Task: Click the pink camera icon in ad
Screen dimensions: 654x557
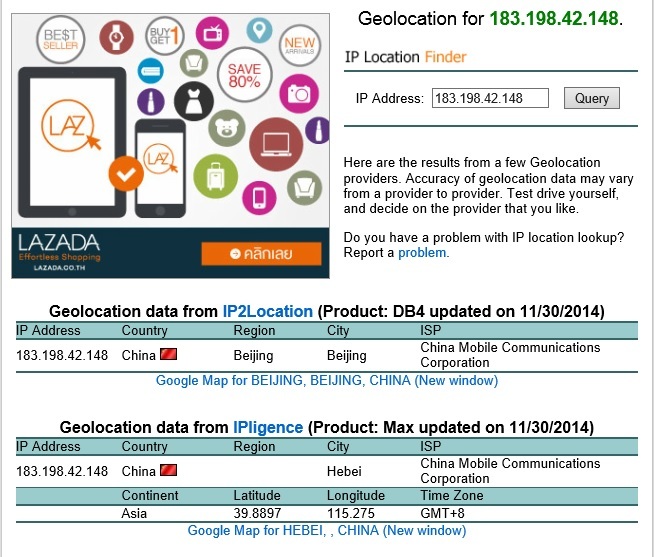Action: click(x=299, y=94)
